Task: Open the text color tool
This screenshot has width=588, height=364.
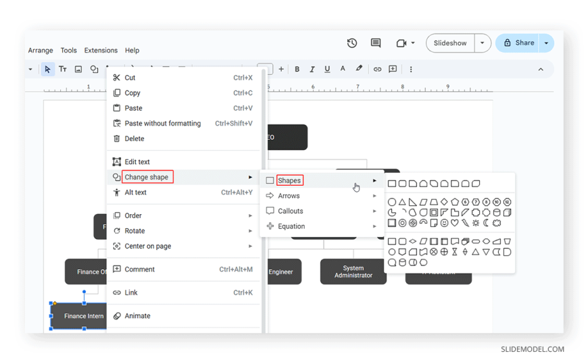Action: [x=343, y=69]
